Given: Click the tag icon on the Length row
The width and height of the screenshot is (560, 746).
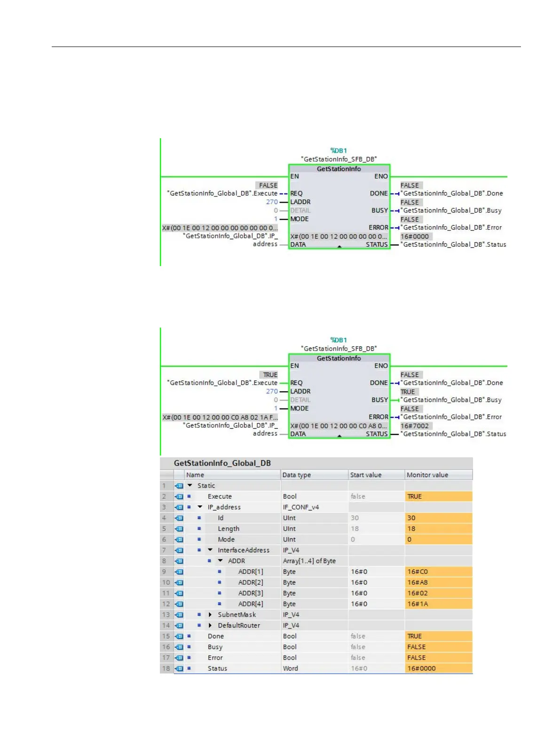Looking at the screenshot, I should coord(179,529).
